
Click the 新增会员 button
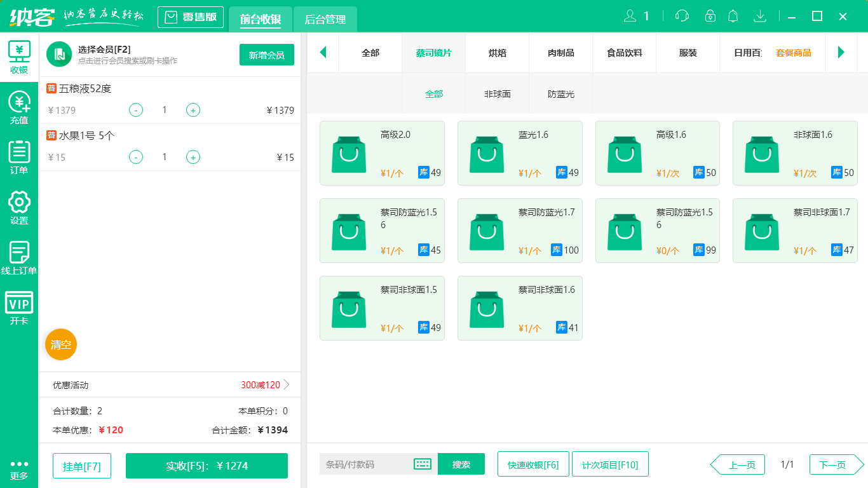click(266, 55)
